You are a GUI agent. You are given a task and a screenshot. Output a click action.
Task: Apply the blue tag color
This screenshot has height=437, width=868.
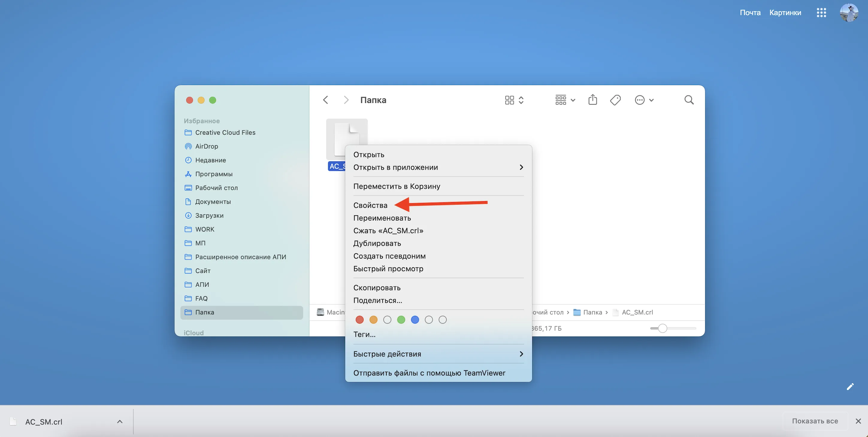(415, 319)
